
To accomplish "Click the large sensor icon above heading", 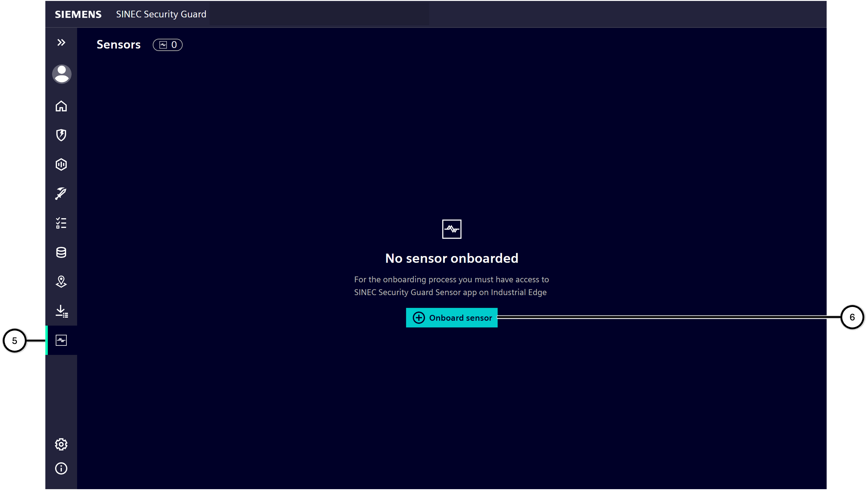I will [452, 229].
